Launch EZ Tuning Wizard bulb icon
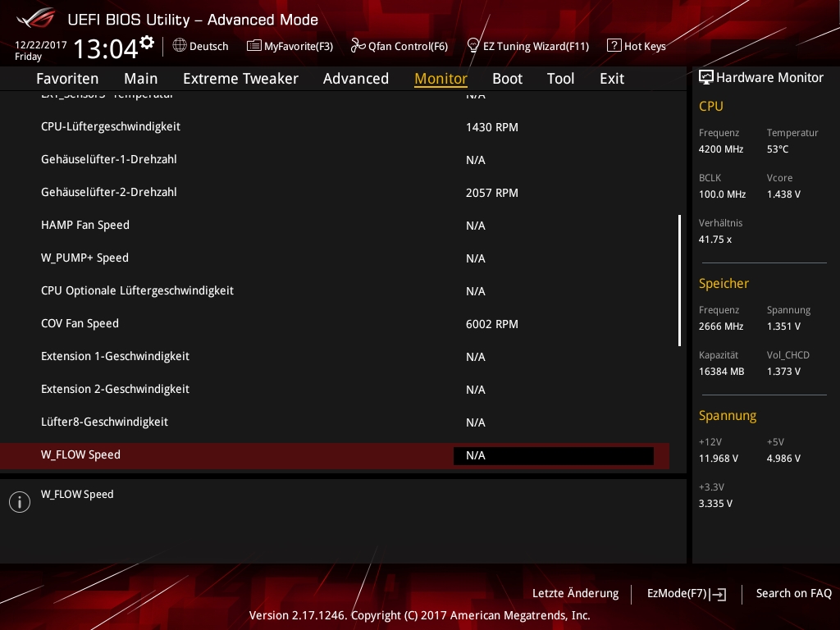Image resolution: width=840 pixels, height=630 pixels. tap(473, 46)
